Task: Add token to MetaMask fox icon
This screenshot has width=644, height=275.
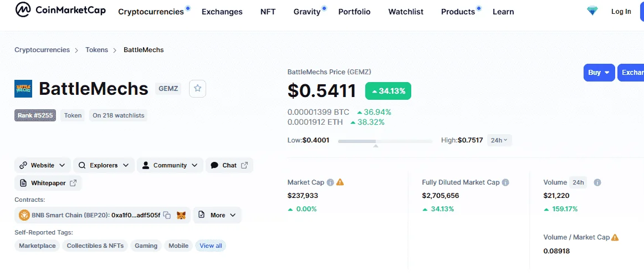Action: pos(181,215)
